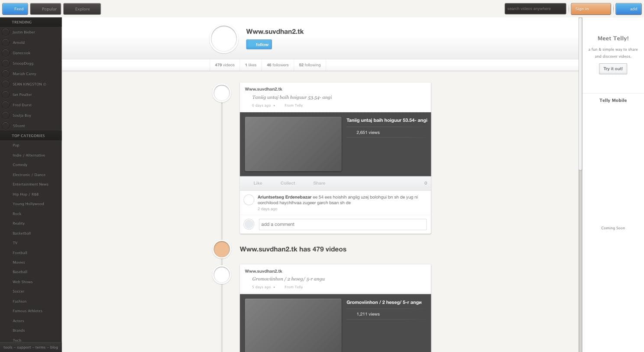Image resolution: width=644 pixels, height=352 pixels.
Task: Collect the Taniig untaj baih hoiguur video
Action: point(288,183)
